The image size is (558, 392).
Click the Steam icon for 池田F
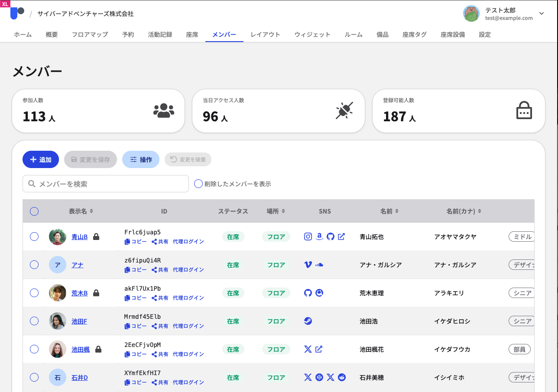point(308,321)
